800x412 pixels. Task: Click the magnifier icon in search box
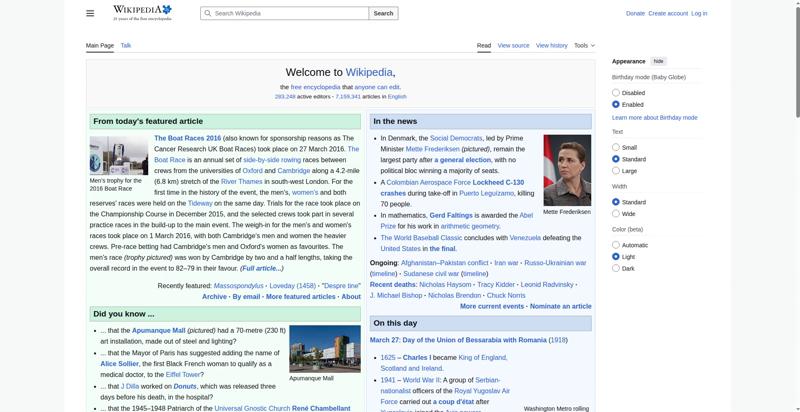[x=207, y=14]
